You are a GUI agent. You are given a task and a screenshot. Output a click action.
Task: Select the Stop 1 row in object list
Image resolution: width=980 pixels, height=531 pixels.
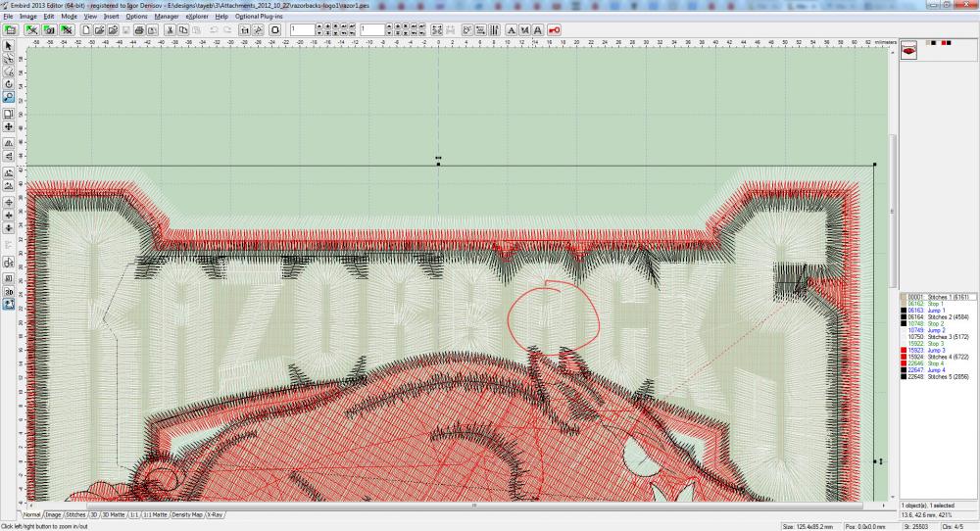[x=938, y=304]
